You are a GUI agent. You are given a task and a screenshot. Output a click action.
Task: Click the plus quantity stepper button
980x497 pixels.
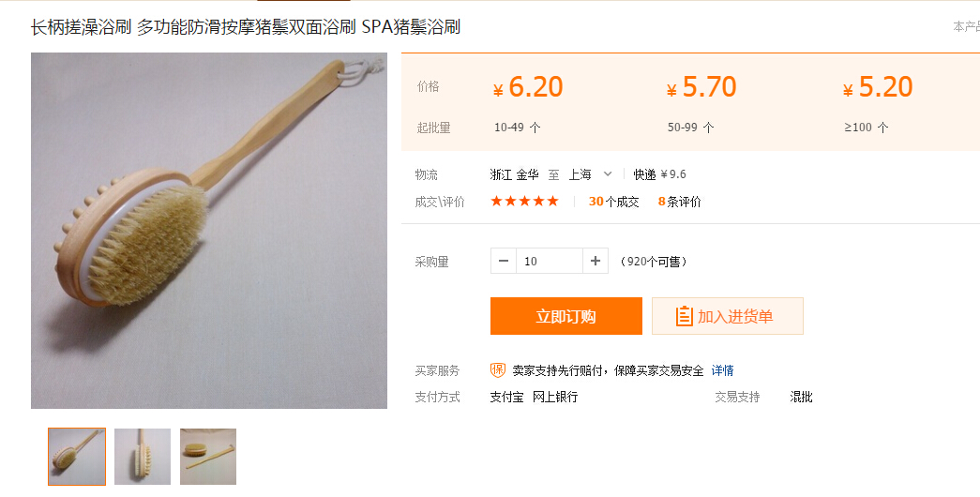click(x=595, y=262)
